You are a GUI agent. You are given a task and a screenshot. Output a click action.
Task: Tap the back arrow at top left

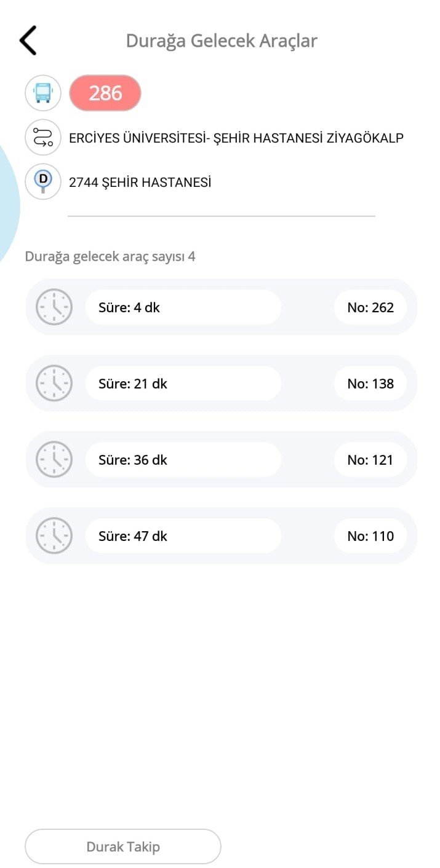point(28,40)
